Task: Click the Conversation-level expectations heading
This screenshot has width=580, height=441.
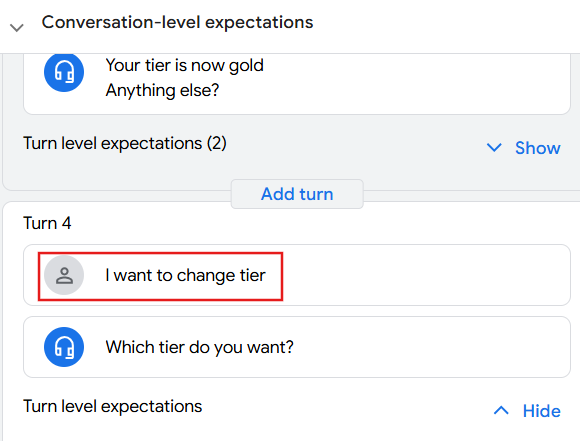Action: pyautogui.click(x=177, y=22)
